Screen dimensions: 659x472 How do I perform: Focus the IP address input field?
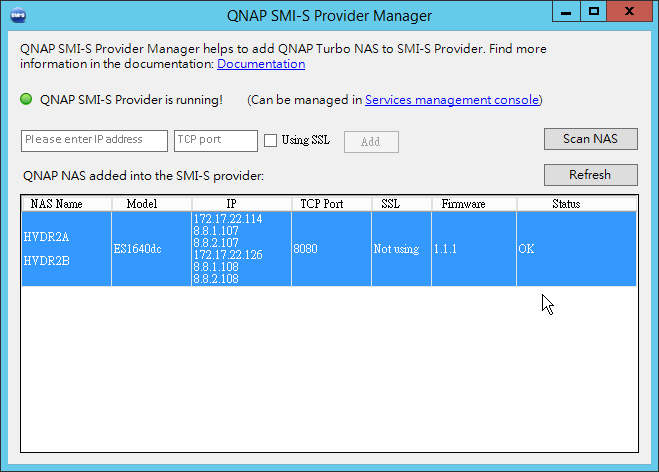tap(94, 140)
